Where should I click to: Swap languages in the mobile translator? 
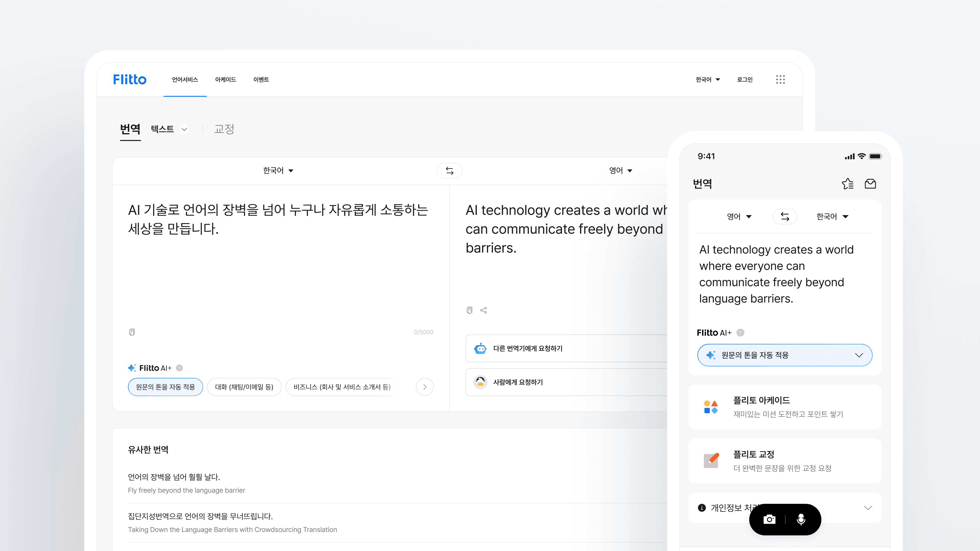(785, 216)
